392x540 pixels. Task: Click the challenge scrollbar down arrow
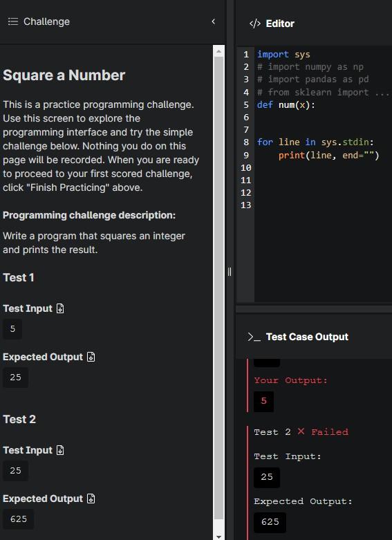(218, 537)
